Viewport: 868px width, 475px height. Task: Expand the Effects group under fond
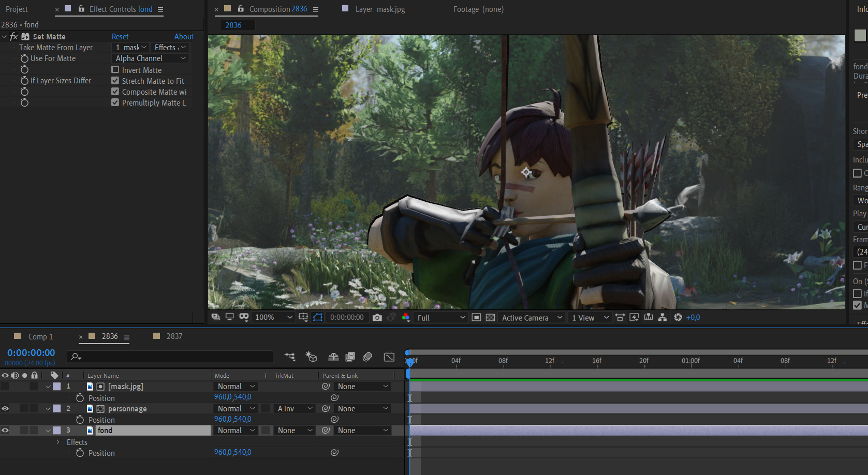click(x=58, y=442)
